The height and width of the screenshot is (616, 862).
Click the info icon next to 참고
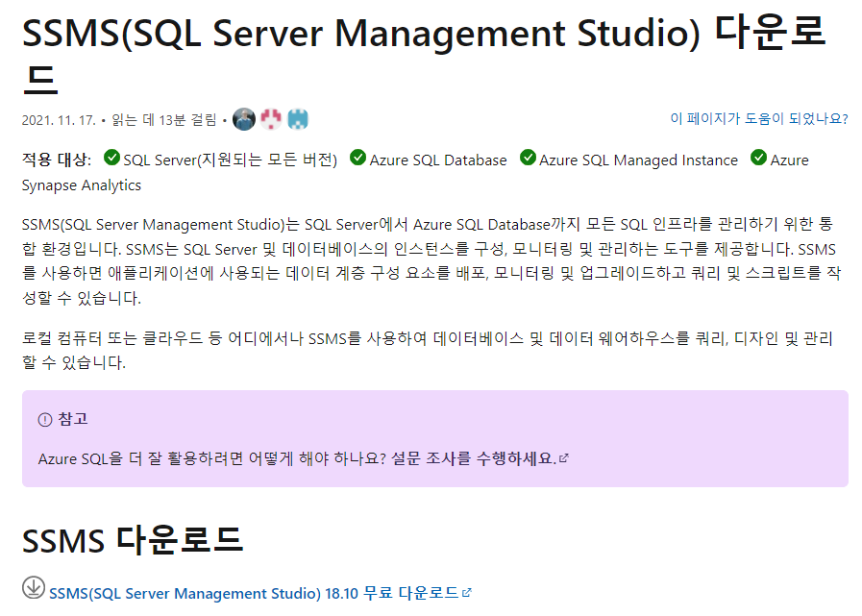click(45, 420)
